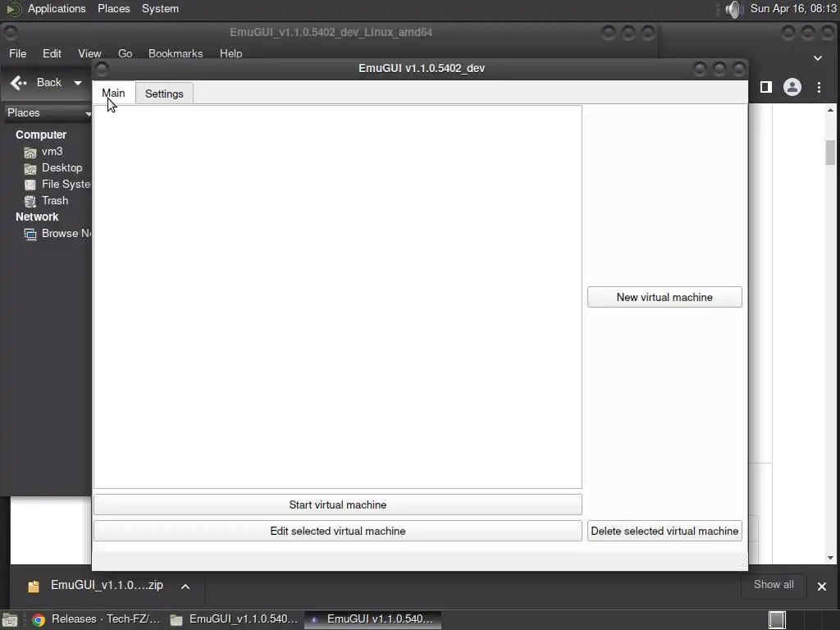
Task: Click Chrome side panel icon
Action: 766,87
